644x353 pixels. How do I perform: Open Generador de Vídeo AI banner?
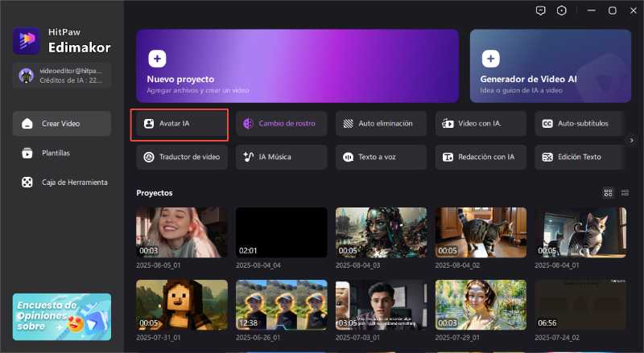pos(550,67)
